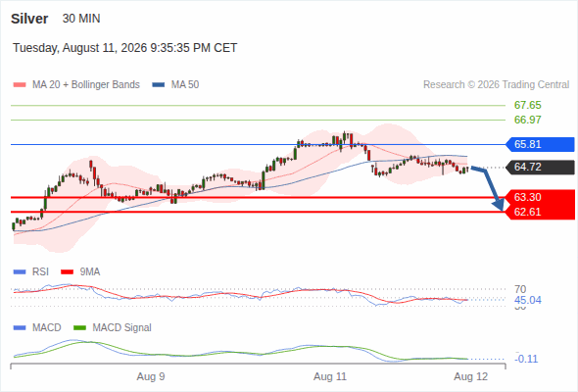Image resolution: width=578 pixels, height=392 pixels.
Task: Click the MA 20 + Bollinger Bands pink swatch
Action: [x=20, y=85]
